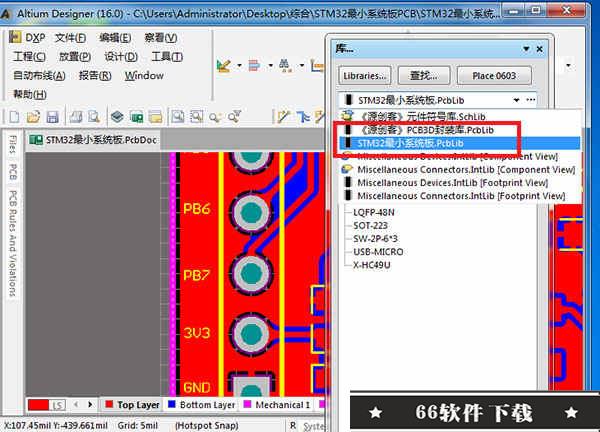Viewport: 600px width, 432px height.
Task: Start interactive routing tool
Action: coord(283,117)
